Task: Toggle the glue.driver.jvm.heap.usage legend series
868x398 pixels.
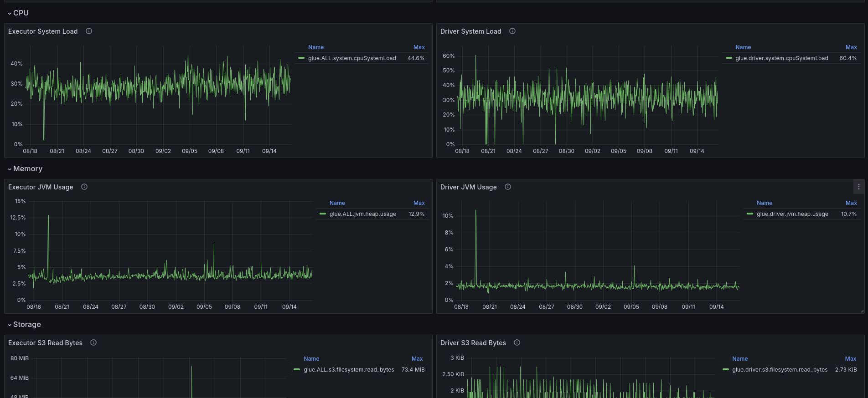Action: coord(792,214)
